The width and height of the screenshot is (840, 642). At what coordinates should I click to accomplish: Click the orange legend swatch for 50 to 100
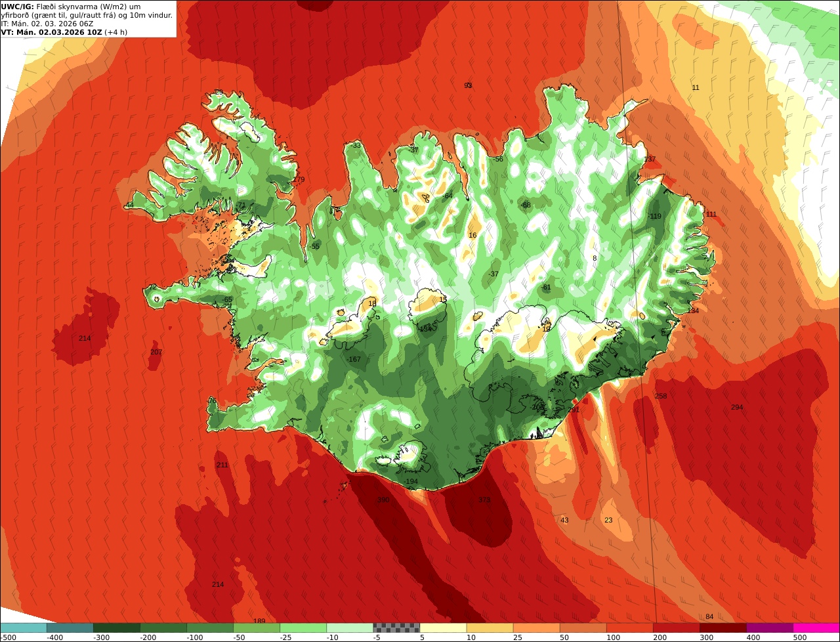pyautogui.click(x=583, y=628)
